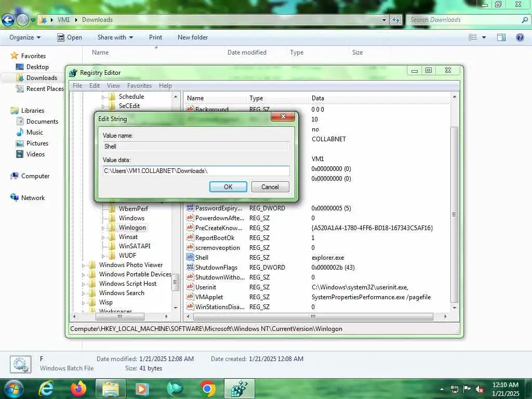Expand the Winsat registry key
This screenshot has width=532, height=399.
click(x=103, y=237)
